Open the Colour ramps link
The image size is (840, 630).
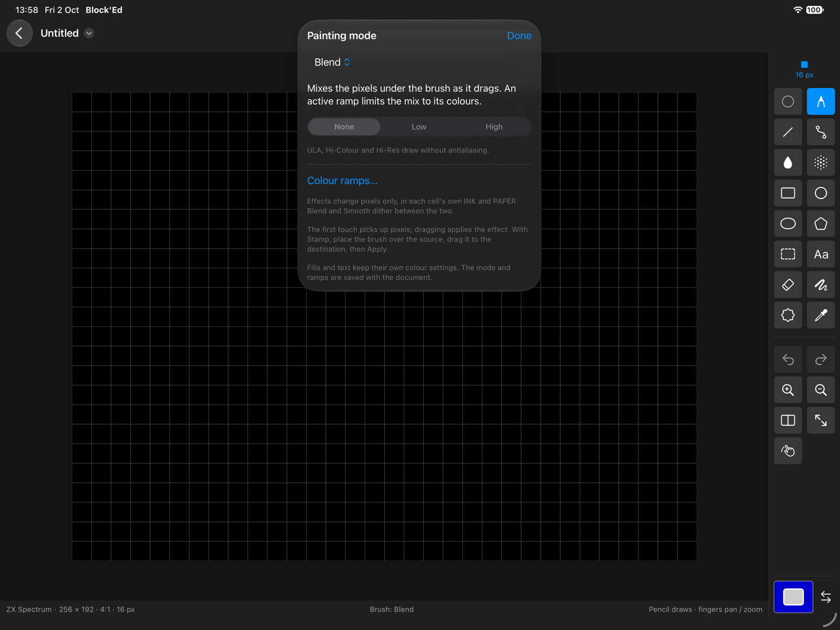click(342, 181)
